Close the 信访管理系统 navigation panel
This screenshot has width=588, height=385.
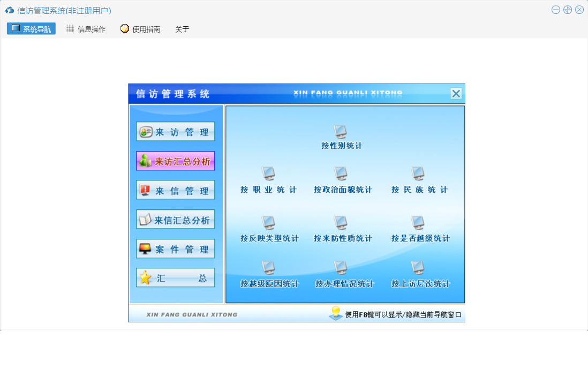(456, 94)
